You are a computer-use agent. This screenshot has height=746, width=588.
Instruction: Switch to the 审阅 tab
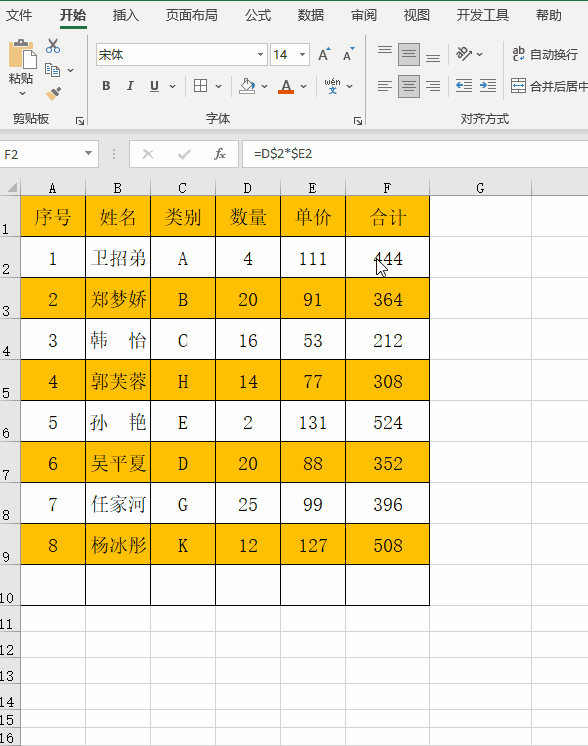pyautogui.click(x=364, y=15)
